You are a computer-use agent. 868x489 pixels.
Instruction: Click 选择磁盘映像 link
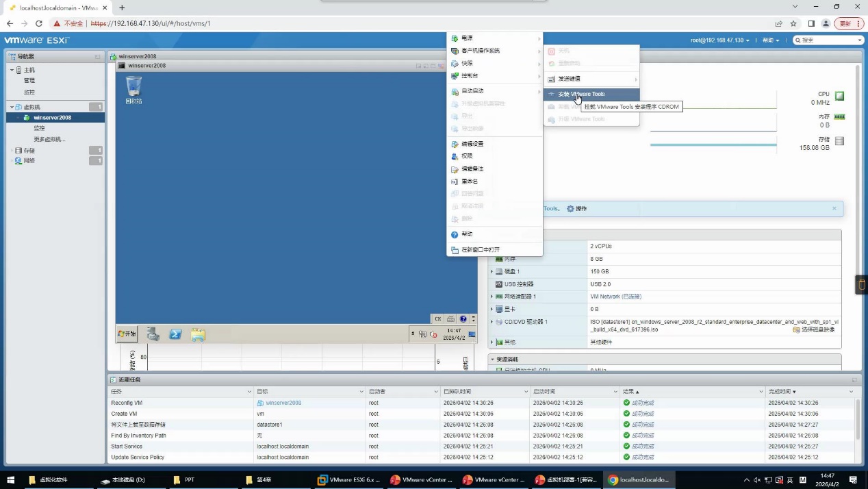pos(813,329)
